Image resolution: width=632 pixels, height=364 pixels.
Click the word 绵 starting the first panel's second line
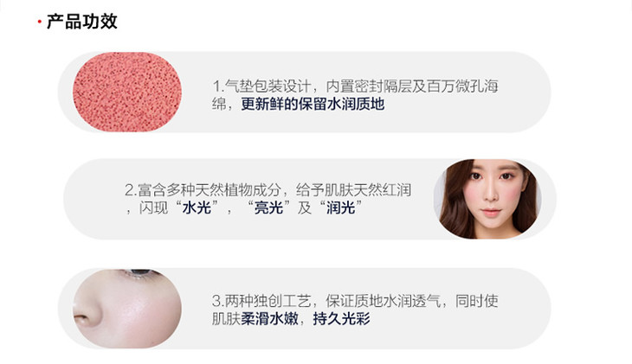[x=219, y=104]
